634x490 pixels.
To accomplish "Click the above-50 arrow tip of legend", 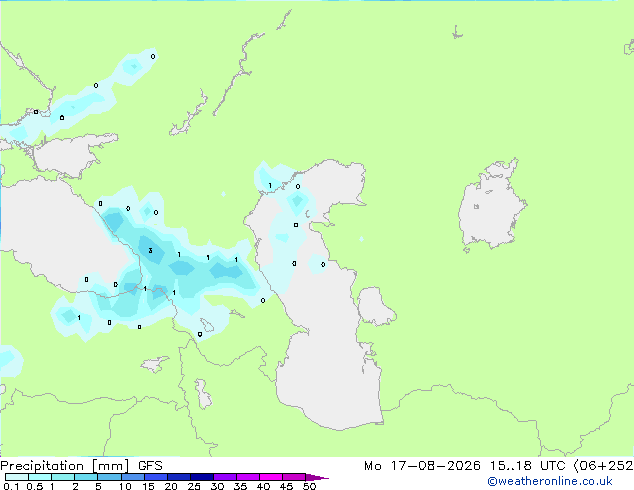I will point(317,477).
